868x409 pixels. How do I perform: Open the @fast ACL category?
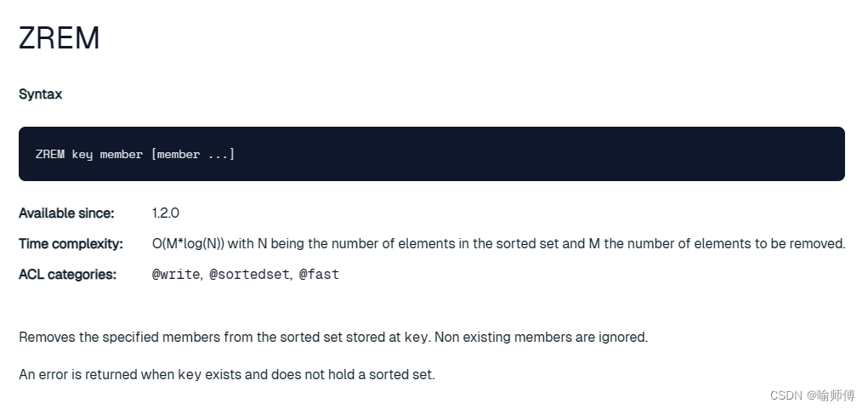pyautogui.click(x=320, y=274)
